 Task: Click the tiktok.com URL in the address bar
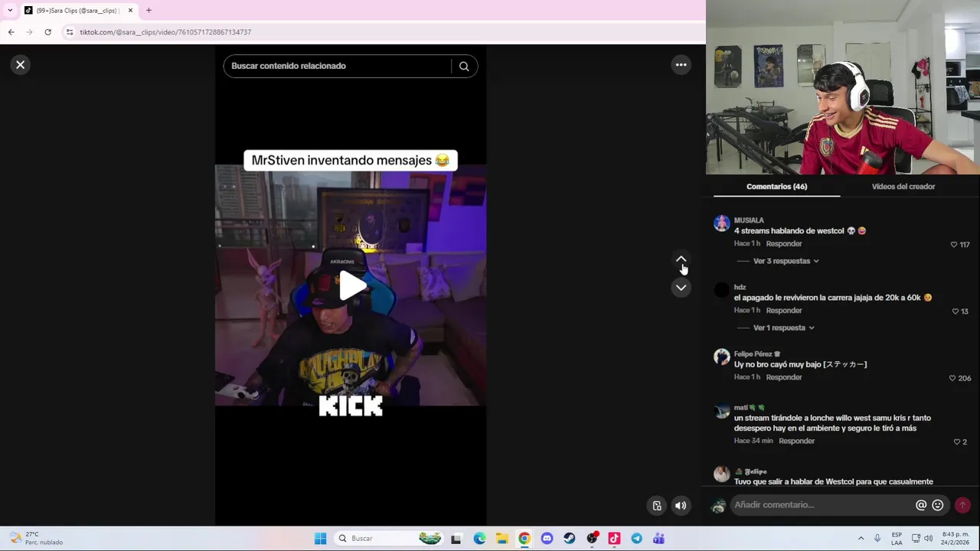[165, 32]
